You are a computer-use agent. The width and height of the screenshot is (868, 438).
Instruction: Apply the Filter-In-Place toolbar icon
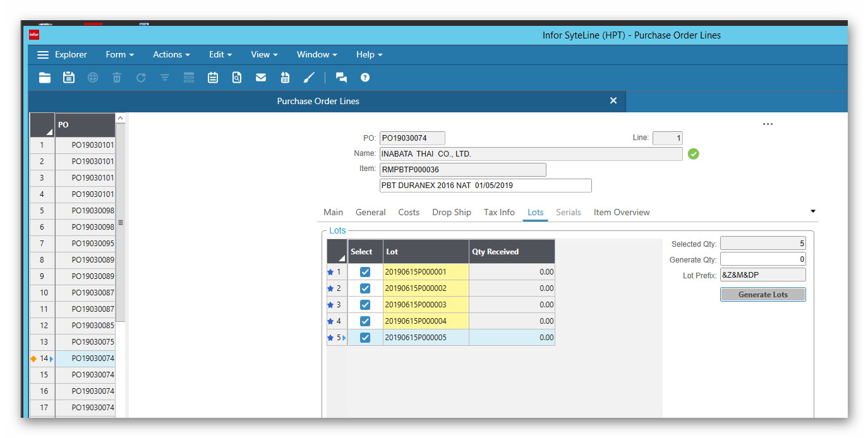click(x=165, y=77)
